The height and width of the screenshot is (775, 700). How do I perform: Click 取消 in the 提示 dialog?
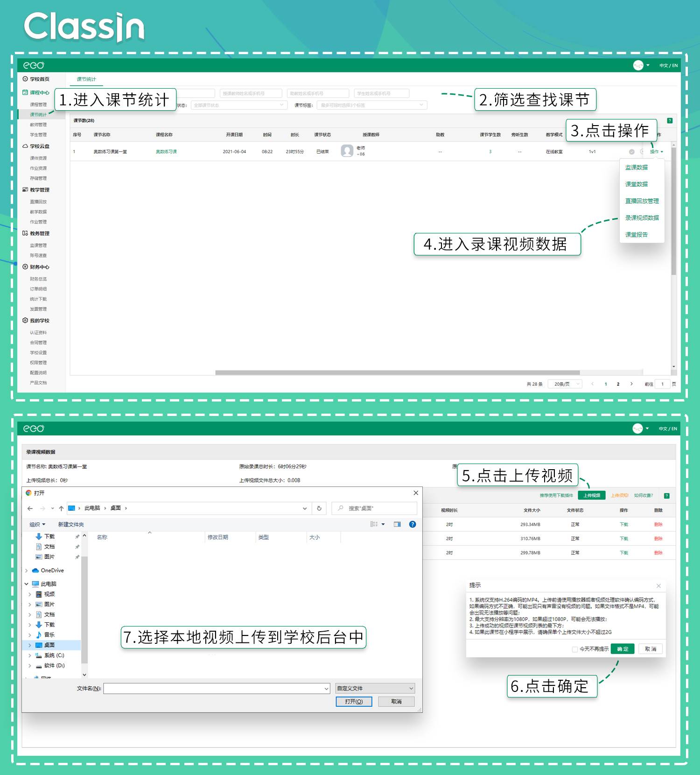(651, 649)
